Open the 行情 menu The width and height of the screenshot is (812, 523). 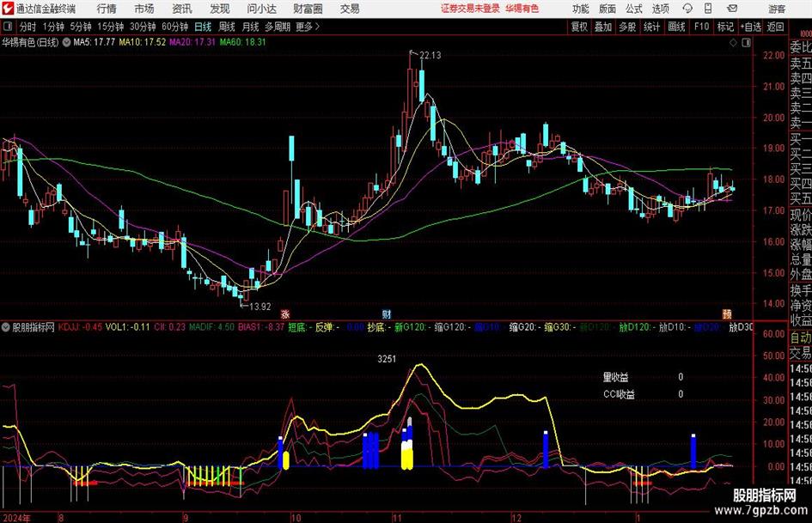click(x=107, y=9)
